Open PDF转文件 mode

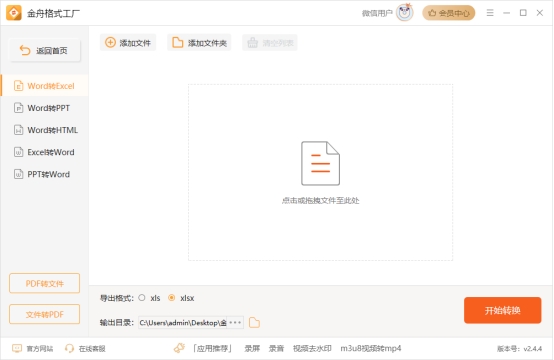(45, 283)
